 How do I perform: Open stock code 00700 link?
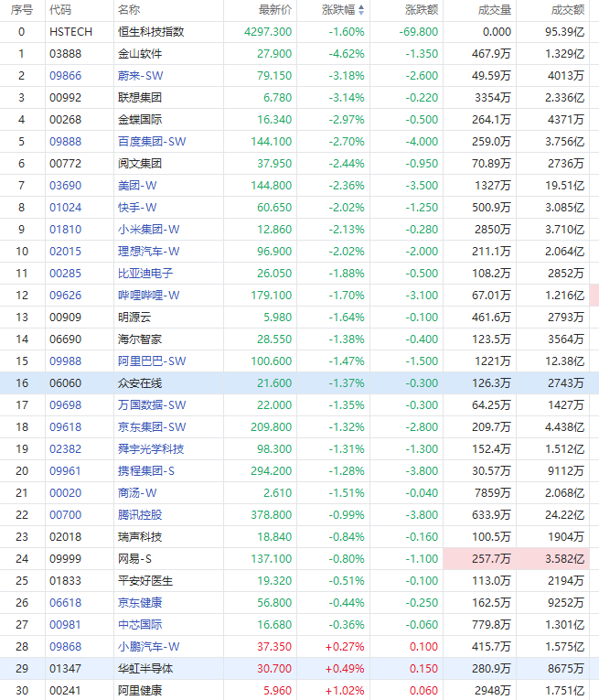point(66,515)
